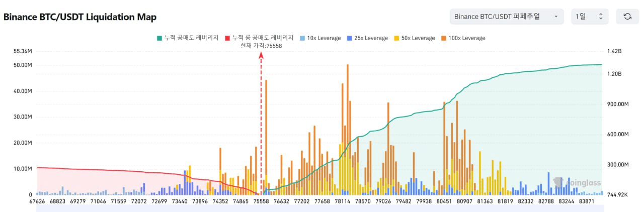
Task: Click the x-axis label 75558
Action: 261,201
